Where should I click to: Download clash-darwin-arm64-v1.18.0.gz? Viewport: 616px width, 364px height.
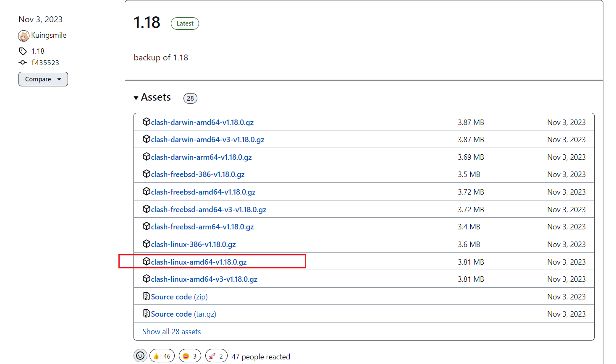click(x=201, y=157)
